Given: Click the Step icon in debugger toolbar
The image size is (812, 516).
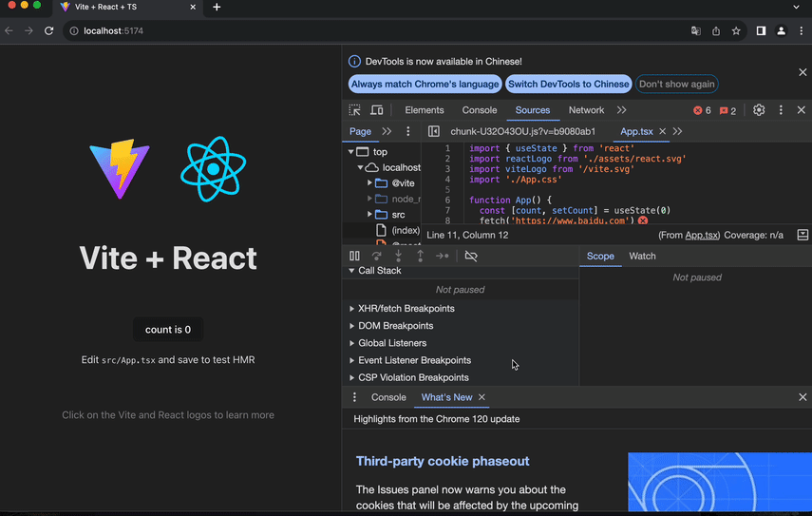Looking at the screenshot, I should point(442,256).
